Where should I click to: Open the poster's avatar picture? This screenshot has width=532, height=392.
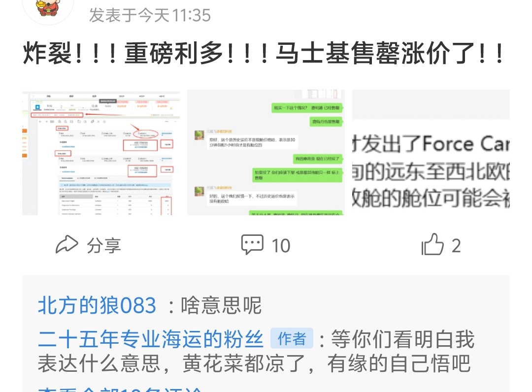[48, 8]
